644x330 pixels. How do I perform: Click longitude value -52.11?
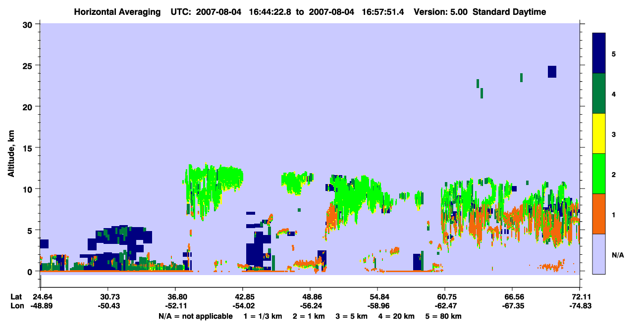[x=175, y=306]
